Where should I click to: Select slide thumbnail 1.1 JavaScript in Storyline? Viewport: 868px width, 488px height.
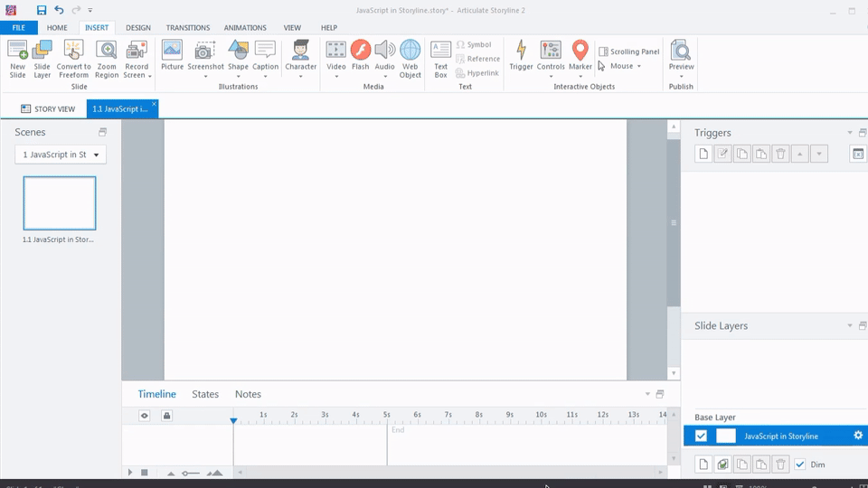coord(60,203)
